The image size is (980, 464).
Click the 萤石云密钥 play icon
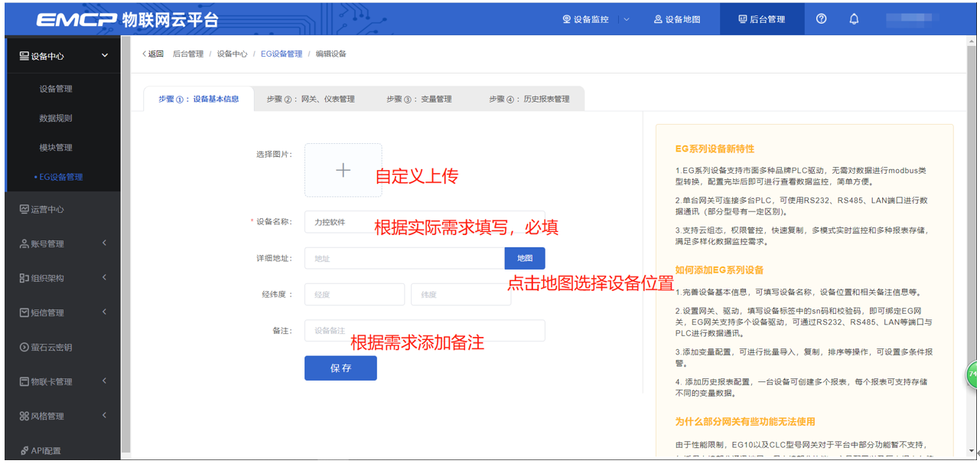pyautogui.click(x=24, y=347)
